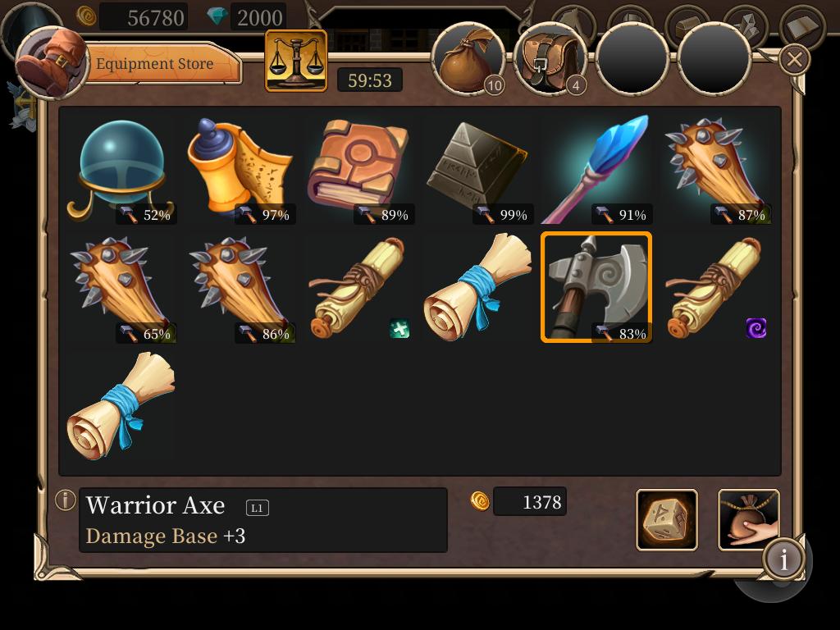Select the blue crystal staff item
This screenshot has height=630, width=840.
click(596, 169)
